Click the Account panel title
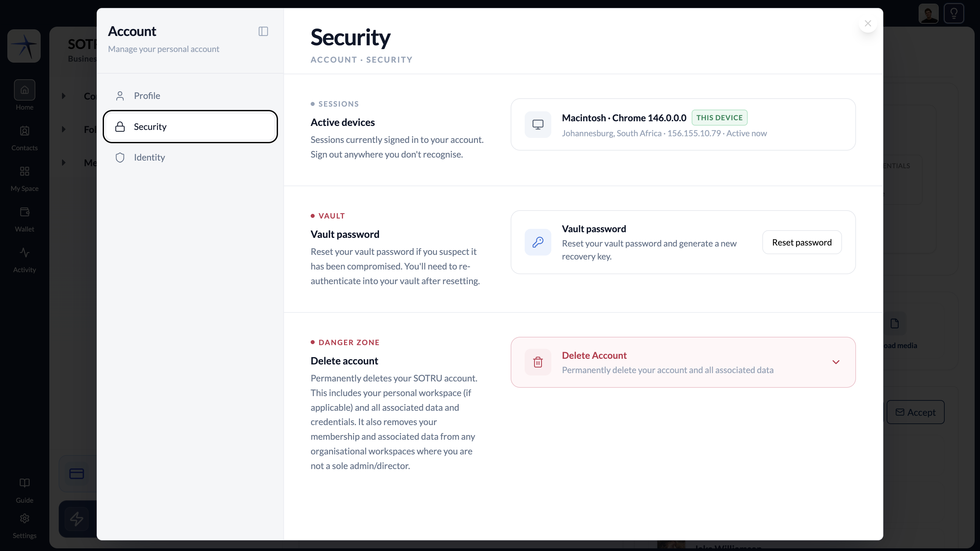Viewport: 980px width, 551px height. tap(132, 31)
